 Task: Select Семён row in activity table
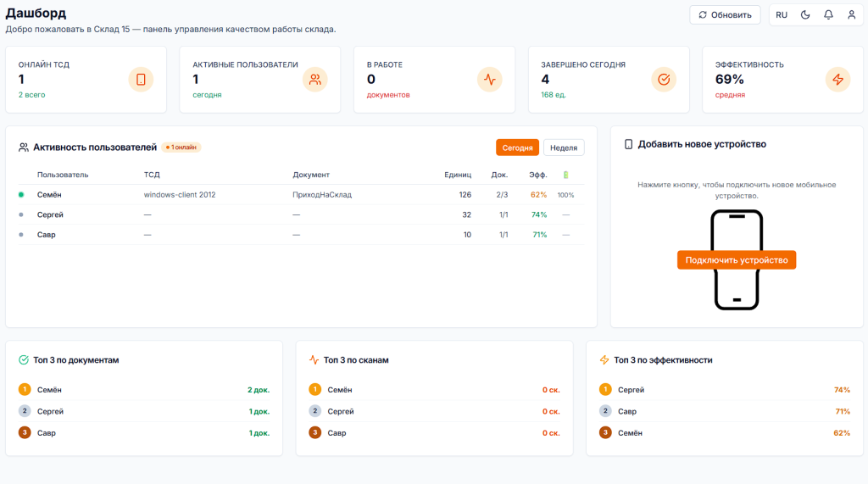[49, 195]
